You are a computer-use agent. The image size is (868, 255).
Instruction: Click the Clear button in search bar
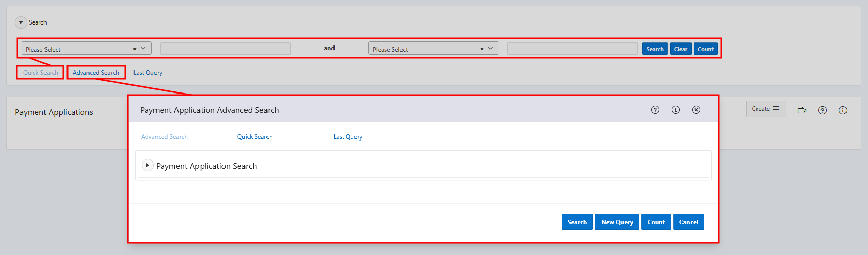(680, 49)
